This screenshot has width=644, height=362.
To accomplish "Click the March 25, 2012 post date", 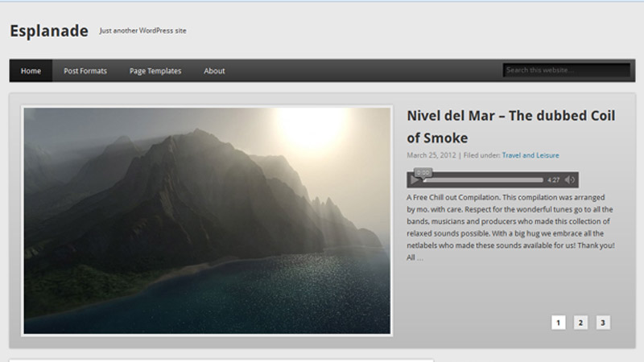I will coord(431,155).
